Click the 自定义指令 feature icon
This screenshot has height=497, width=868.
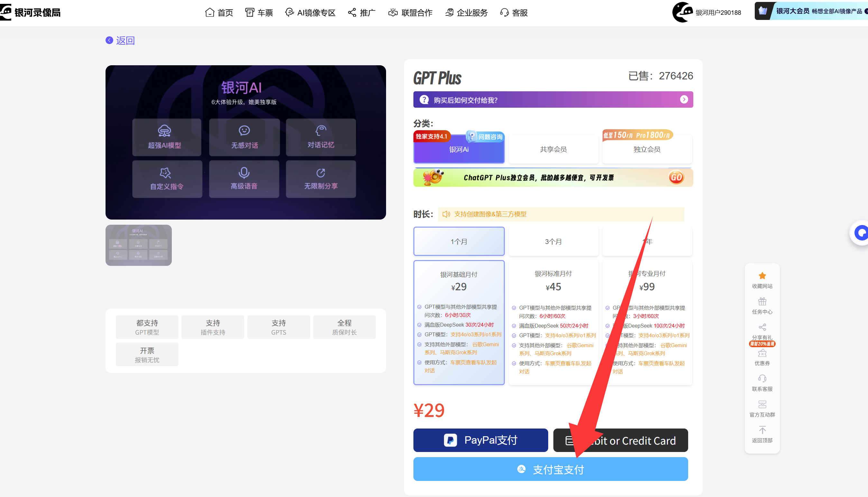click(165, 173)
